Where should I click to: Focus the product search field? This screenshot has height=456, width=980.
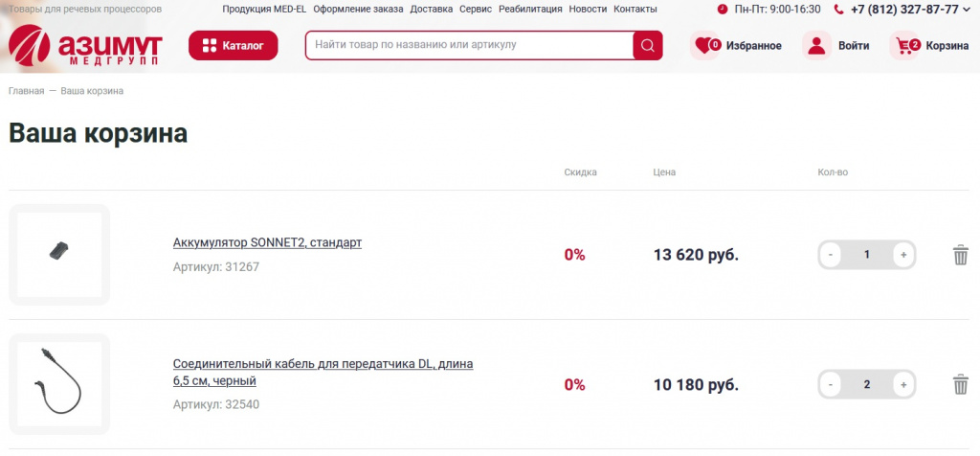[469, 45]
